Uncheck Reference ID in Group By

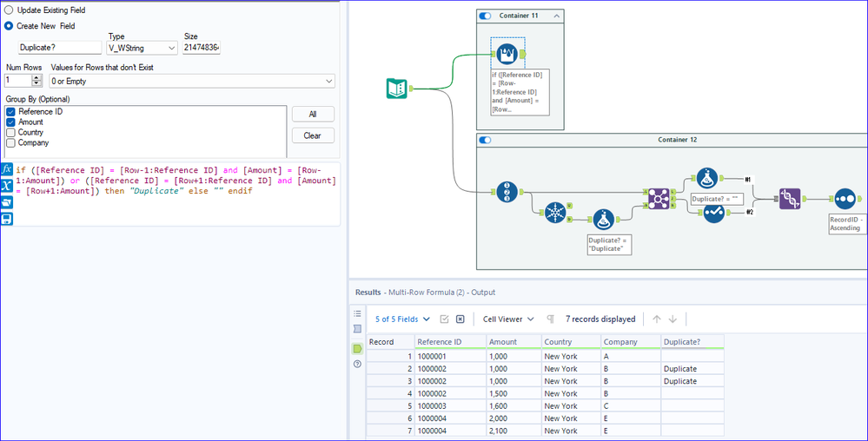(x=10, y=112)
